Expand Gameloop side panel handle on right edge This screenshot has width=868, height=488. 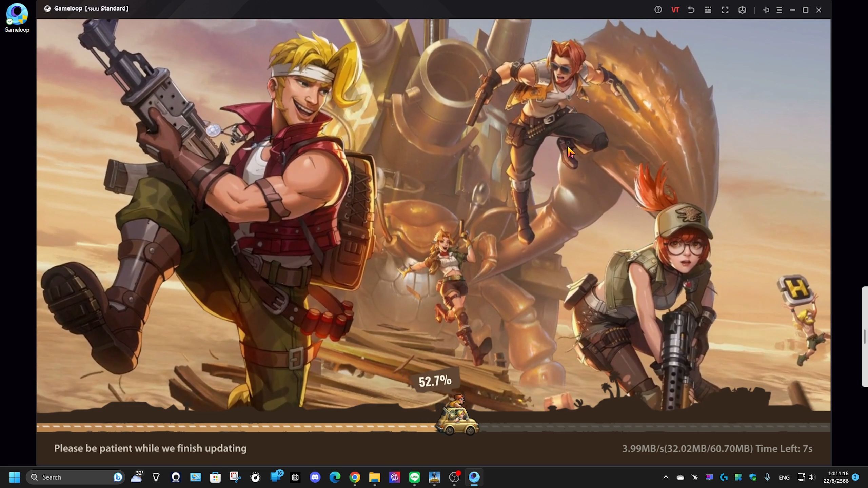[865, 337]
